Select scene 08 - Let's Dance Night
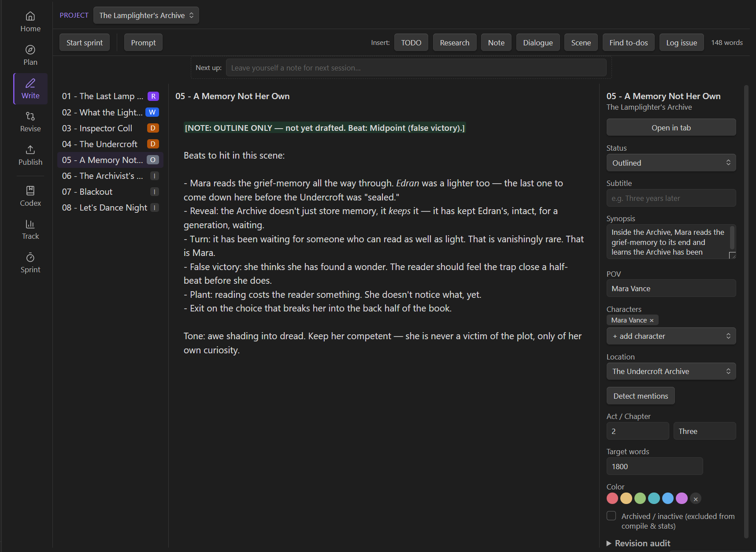 pos(110,207)
